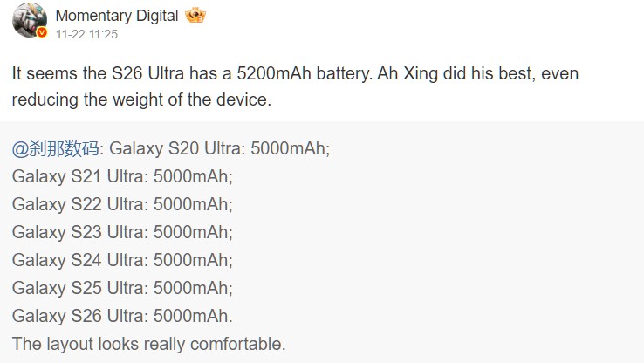Open the @刹那数码 mention link
Screen dimensions: 644x363
pyautogui.click(x=58, y=148)
